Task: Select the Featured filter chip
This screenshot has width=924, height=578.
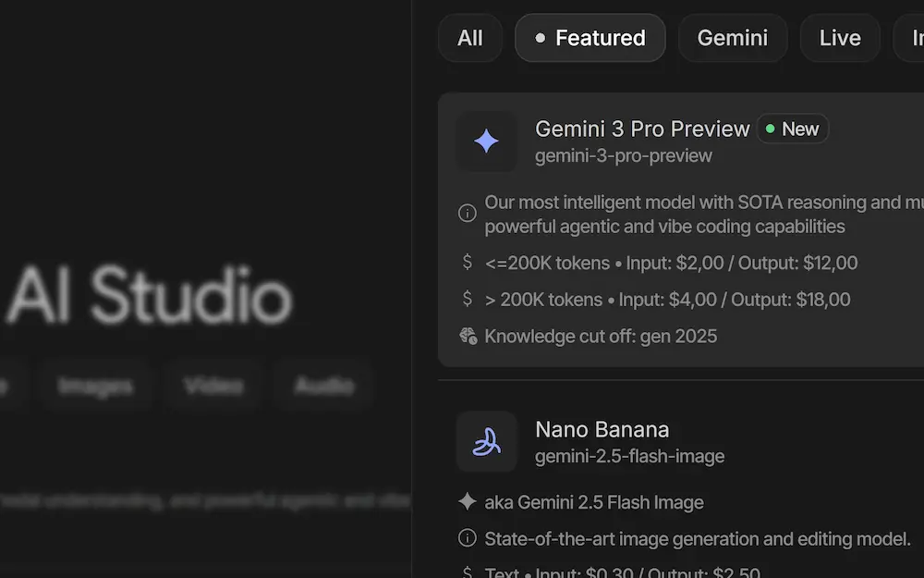Action: click(590, 38)
